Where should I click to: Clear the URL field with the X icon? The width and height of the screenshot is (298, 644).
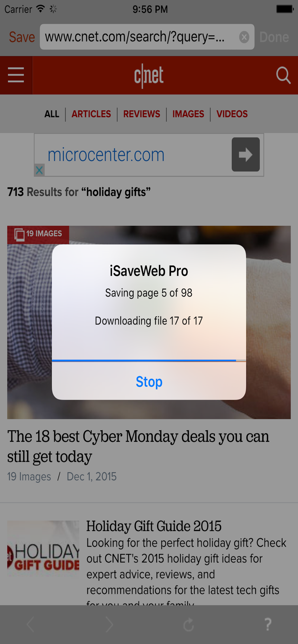point(244,37)
